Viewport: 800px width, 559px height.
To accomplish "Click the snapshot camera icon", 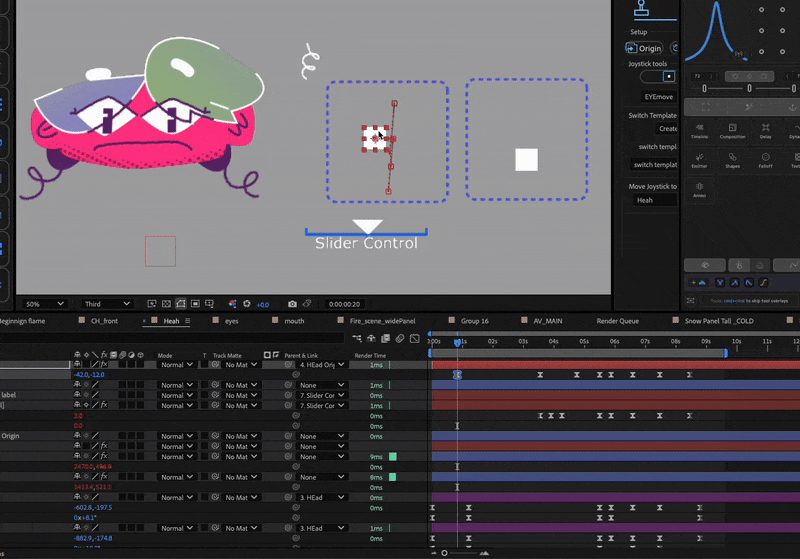I will [292, 304].
